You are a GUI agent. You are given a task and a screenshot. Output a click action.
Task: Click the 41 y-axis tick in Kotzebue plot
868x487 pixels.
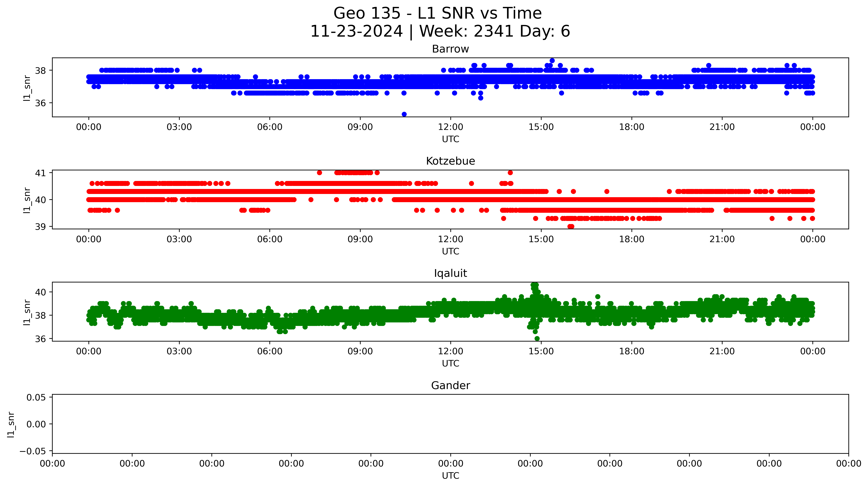coord(40,173)
